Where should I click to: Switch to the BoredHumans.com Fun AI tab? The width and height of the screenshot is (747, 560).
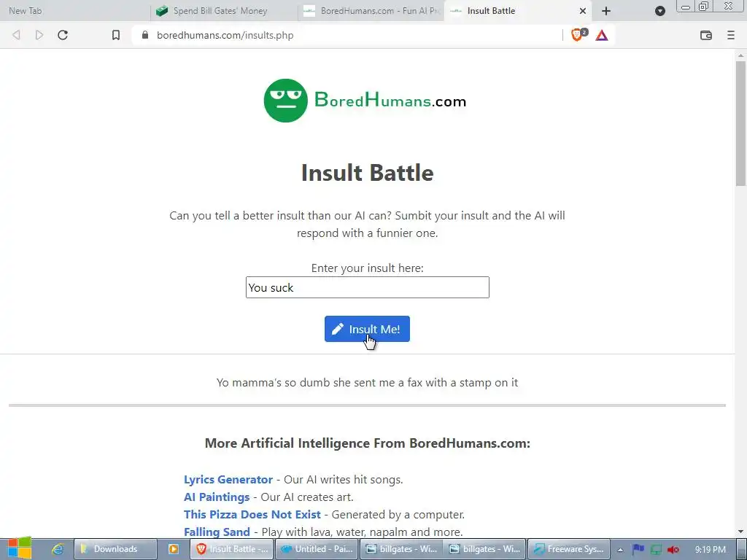pyautogui.click(x=371, y=10)
